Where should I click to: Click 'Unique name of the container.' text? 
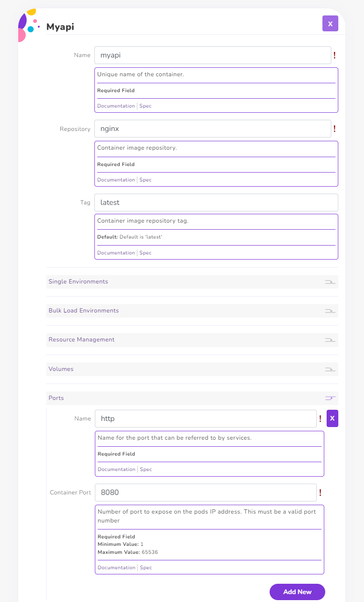(141, 74)
